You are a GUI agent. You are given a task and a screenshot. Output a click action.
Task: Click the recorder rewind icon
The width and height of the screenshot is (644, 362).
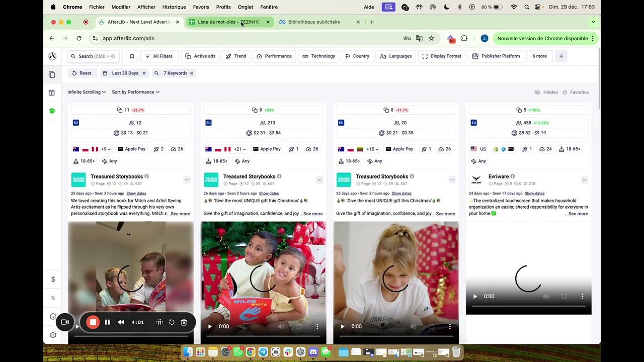[x=121, y=322]
